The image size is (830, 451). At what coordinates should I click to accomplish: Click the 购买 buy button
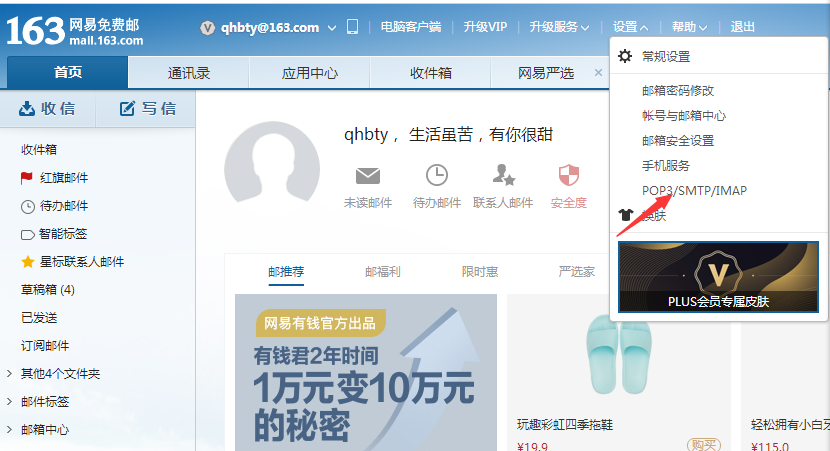point(703,445)
